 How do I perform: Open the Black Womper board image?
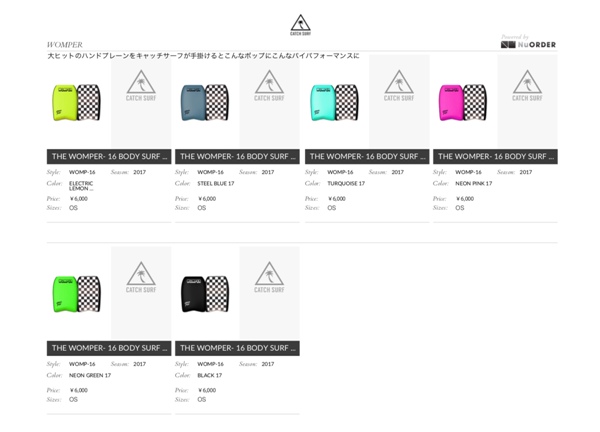205,294
